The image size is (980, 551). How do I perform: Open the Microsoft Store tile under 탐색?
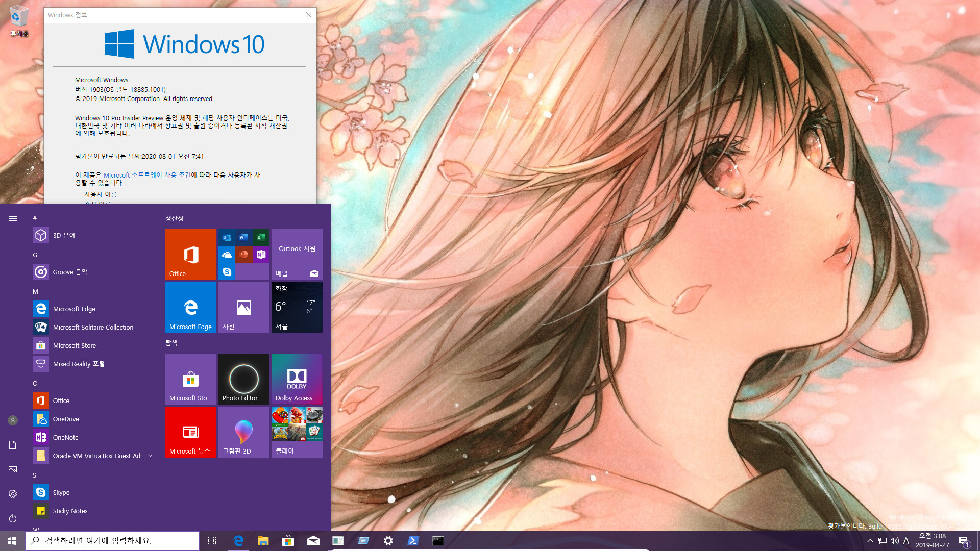[191, 379]
